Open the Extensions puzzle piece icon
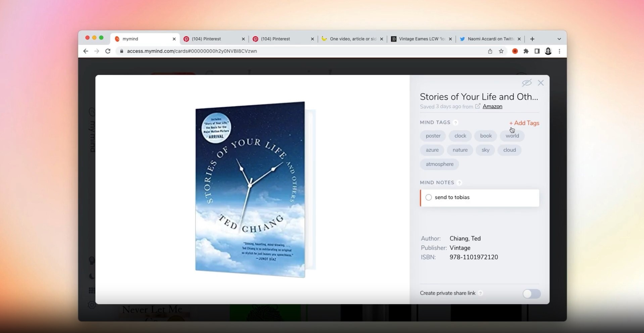The image size is (644, 333). coord(526,51)
